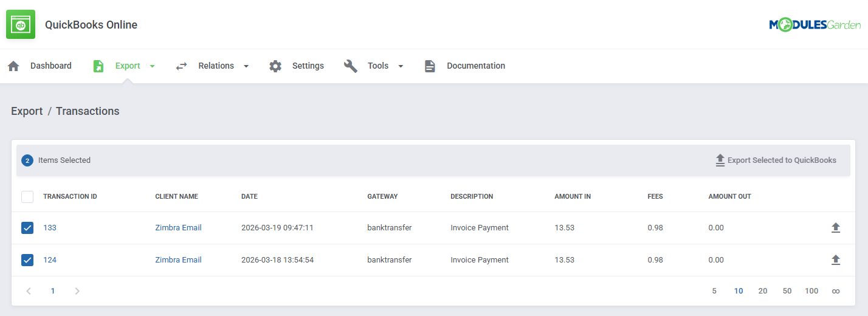Go to next page arrow
This screenshot has width=868, height=316.
[x=77, y=291]
